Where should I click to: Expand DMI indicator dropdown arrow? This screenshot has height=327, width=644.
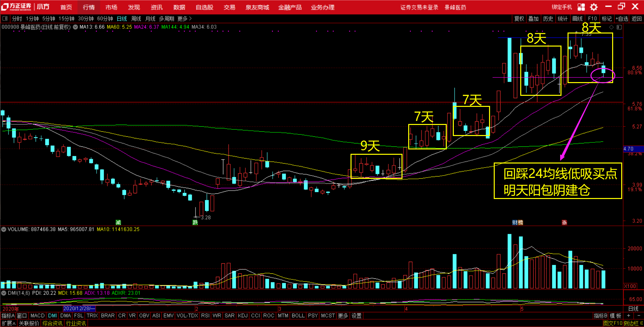tap(4, 293)
